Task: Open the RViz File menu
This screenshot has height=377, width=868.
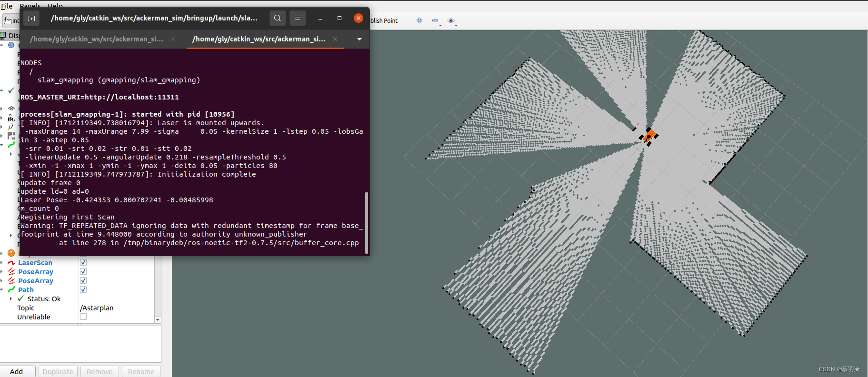Action: point(7,6)
